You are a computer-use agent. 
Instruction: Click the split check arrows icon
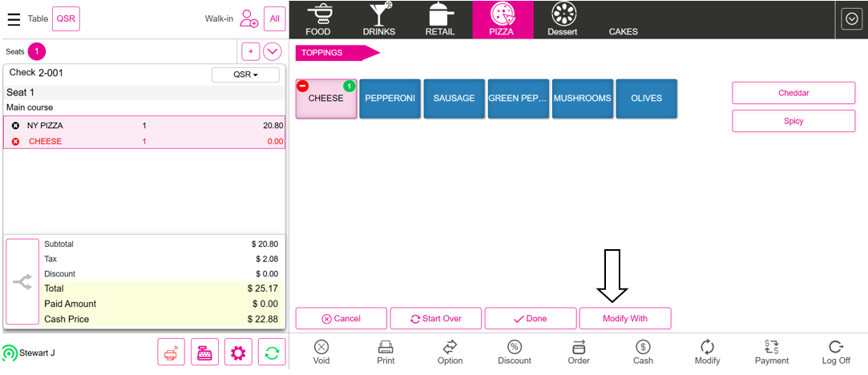click(22, 281)
